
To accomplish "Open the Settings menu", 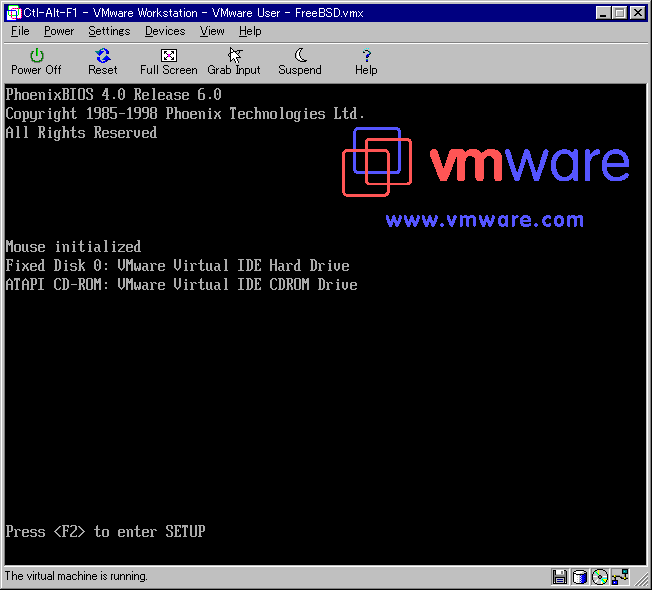I will [109, 31].
